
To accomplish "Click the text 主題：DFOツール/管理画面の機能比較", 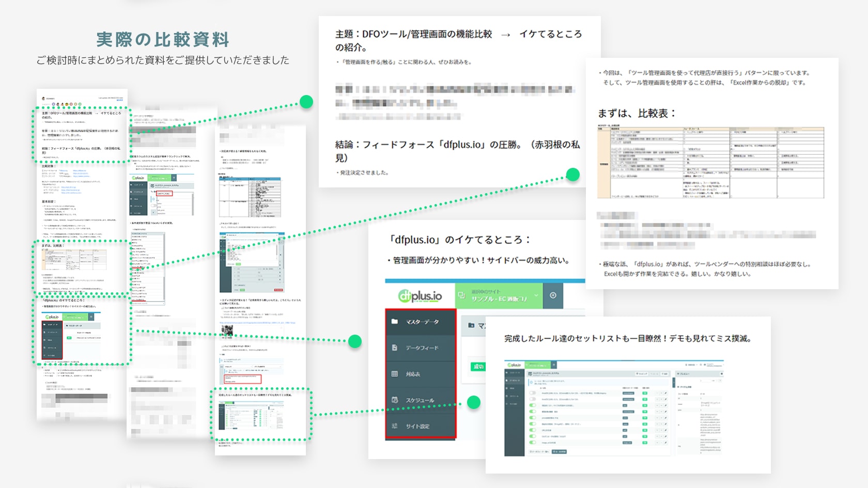I will pyautogui.click(x=414, y=34).
